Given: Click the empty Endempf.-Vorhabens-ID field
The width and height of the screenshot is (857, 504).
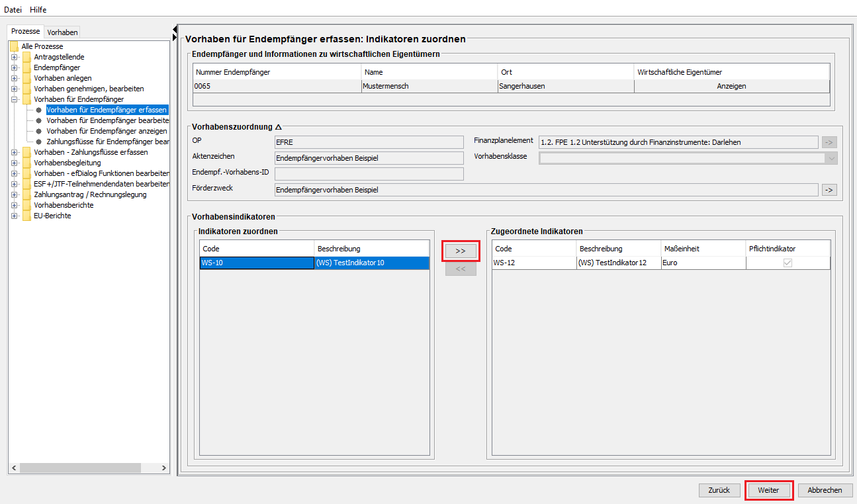Looking at the screenshot, I should 369,174.
